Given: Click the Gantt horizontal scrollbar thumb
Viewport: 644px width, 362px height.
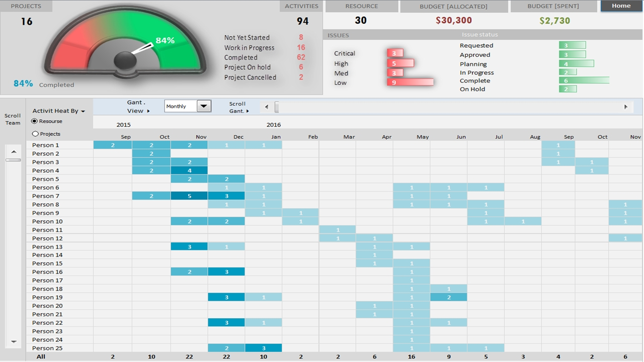Looking at the screenshot, I should (278, 107).
